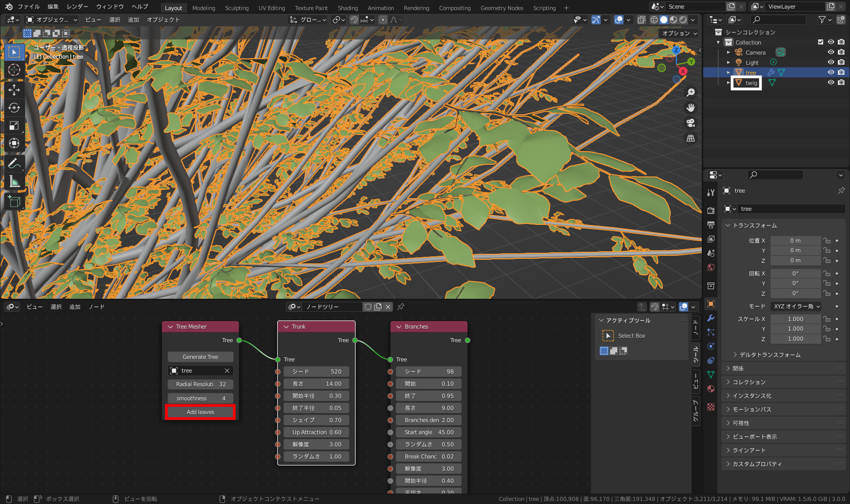This screenshot has height=504, width=850.
Task: Open Render Properties (camera icon) in properties editor
Action: click(711, 209)
